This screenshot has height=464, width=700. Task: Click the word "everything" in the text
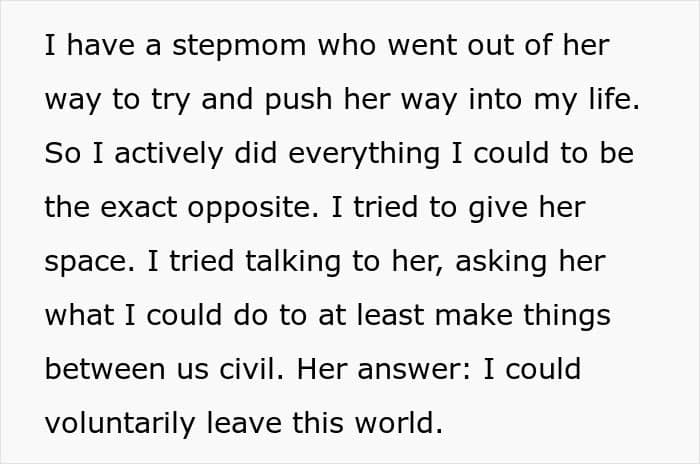point(364,154)
